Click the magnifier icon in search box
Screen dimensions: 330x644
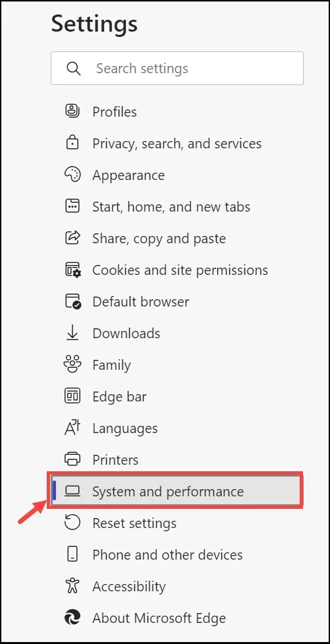(74, 68)
